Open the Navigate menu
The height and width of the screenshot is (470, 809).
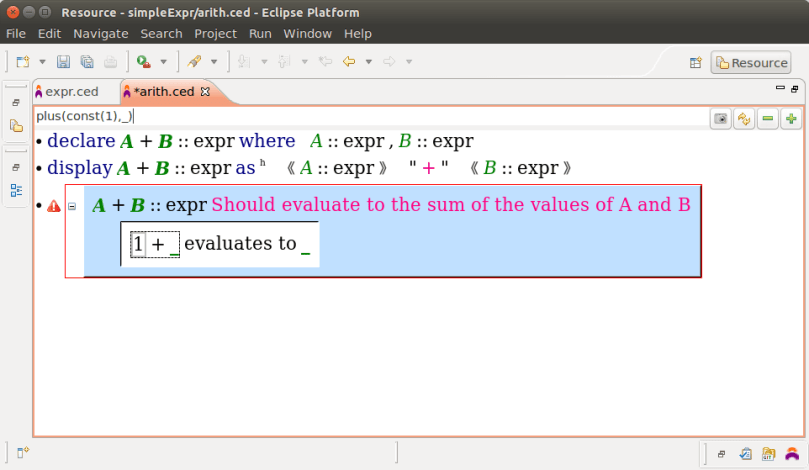100,33
